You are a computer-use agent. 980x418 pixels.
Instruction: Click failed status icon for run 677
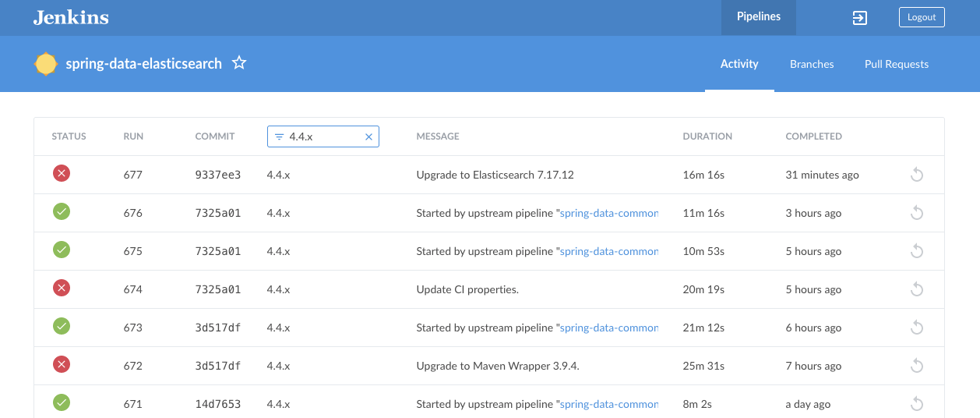[x=62, y=174]
